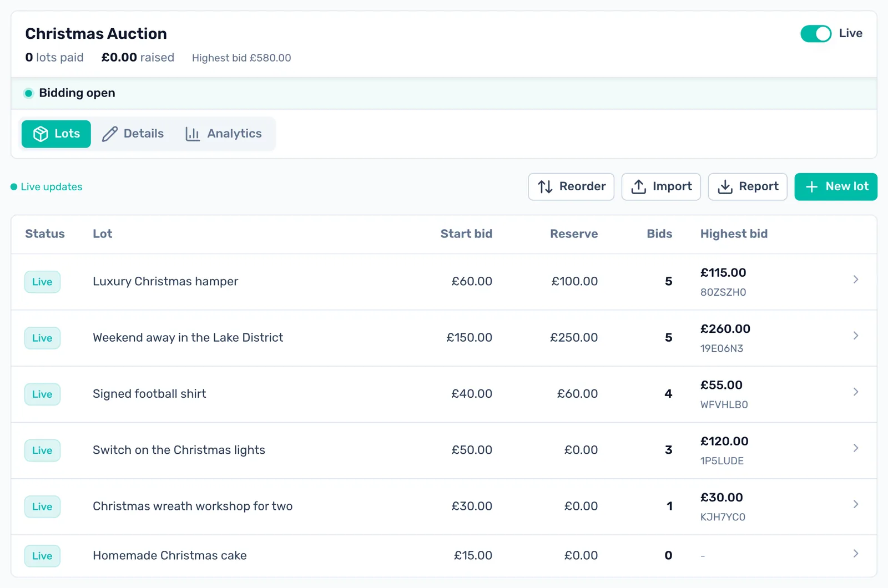Click bidder code 80ZSZH0
This screenshot has height=588, width=888.
pos(723,292)
